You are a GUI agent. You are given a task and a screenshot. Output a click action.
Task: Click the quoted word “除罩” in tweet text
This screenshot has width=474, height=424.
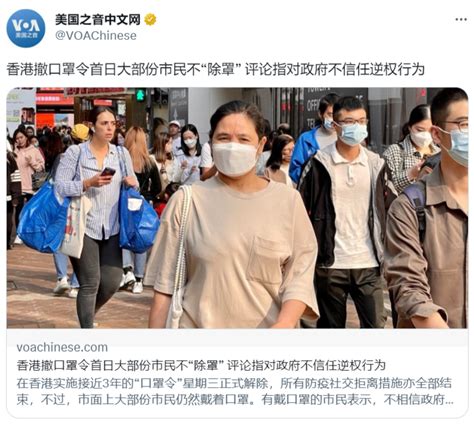221,70
